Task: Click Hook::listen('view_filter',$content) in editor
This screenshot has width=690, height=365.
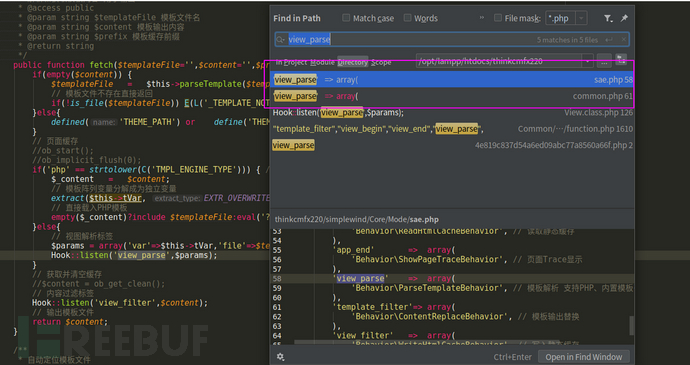Action: coord(120,303)
